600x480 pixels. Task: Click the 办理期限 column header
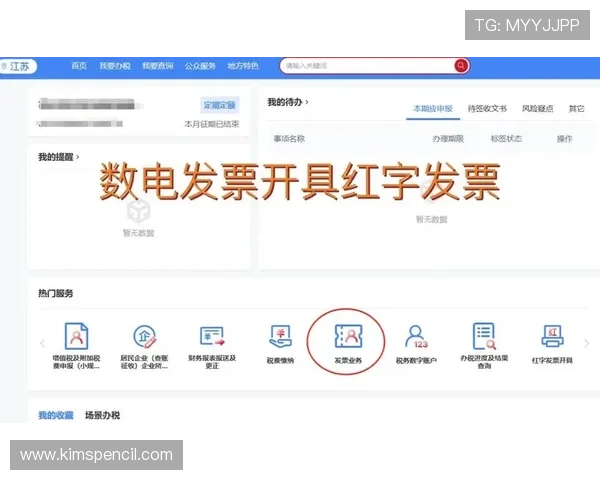tap(448, 139)
